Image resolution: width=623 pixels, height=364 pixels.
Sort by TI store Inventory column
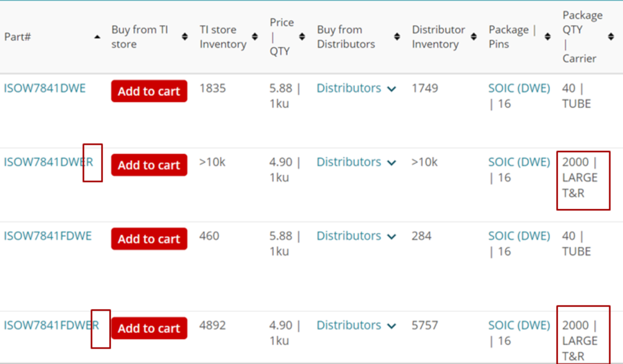pyautogui.click(x=255, y=37)
